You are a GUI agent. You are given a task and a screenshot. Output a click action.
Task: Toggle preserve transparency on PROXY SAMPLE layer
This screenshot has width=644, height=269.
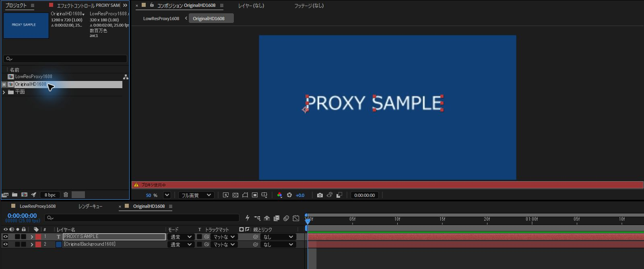click(200, 237)
